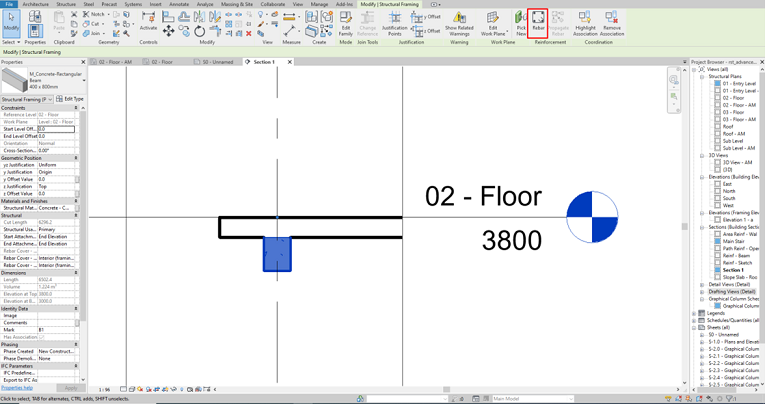Click the Mark value field B1

[x=56, y=330]
